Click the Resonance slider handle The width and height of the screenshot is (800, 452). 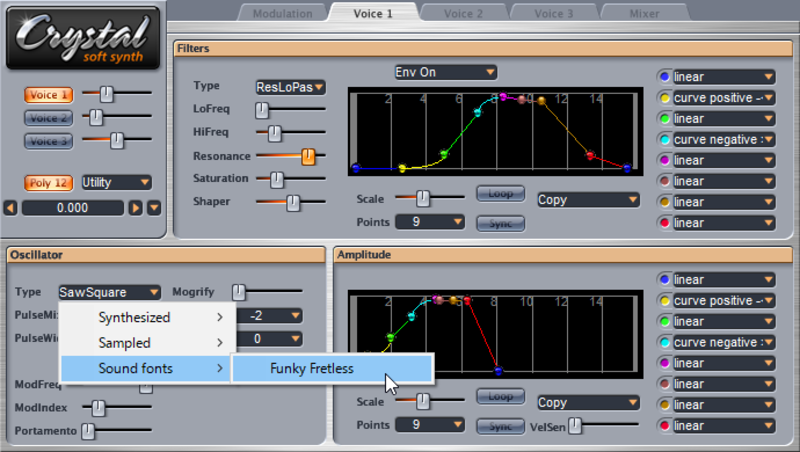click(x=308, y=156)
